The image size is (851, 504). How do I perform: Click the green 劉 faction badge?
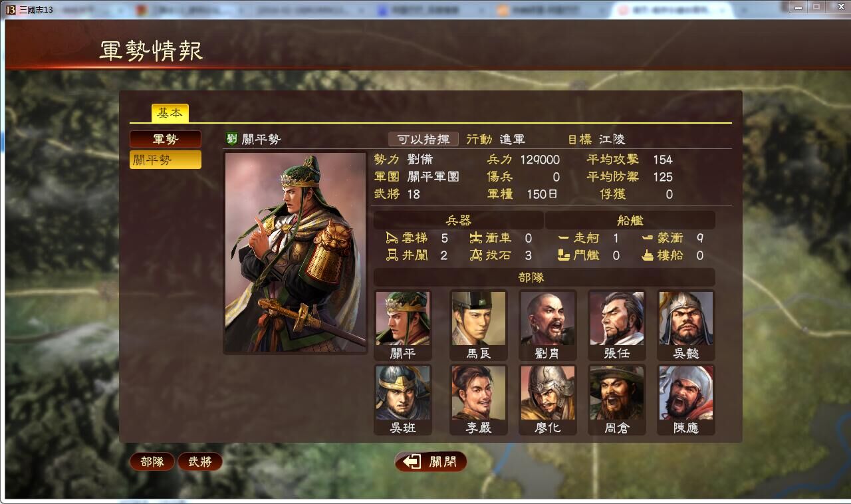pos(231,139)
